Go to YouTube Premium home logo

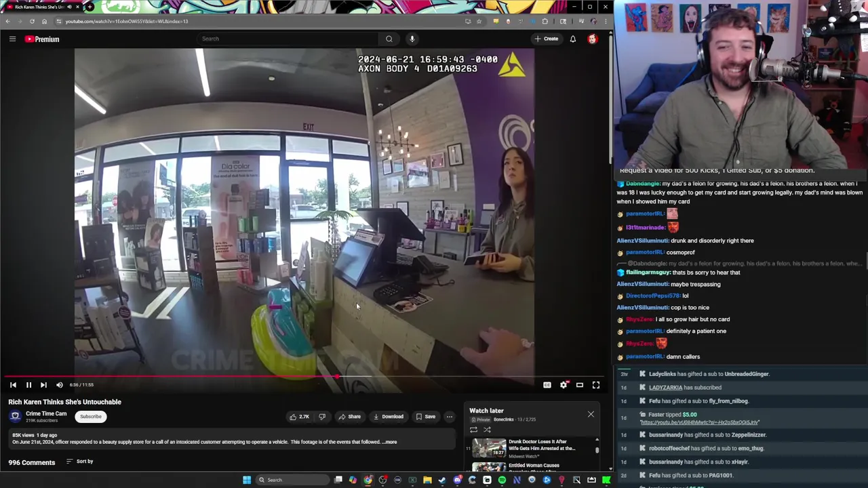(x=42, y=39)
